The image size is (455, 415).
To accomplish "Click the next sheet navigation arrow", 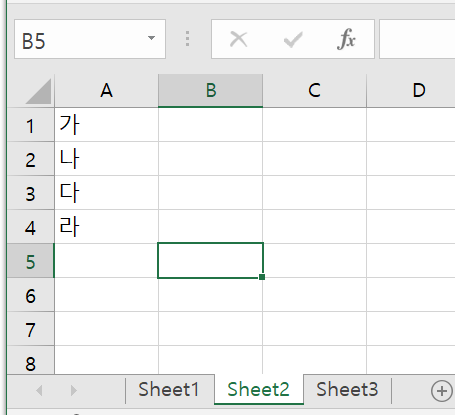I will [x=74, y=390].
